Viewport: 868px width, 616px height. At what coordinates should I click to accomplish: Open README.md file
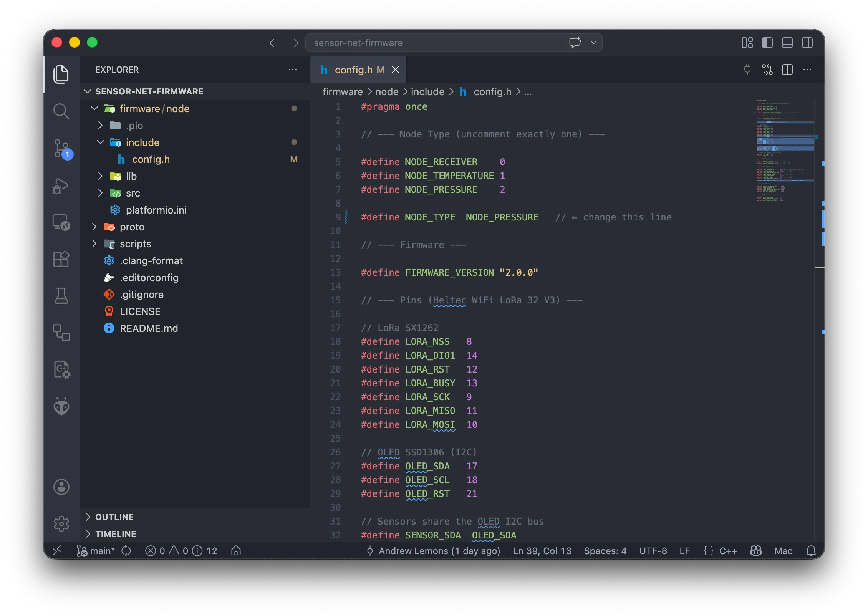(195, 328)
